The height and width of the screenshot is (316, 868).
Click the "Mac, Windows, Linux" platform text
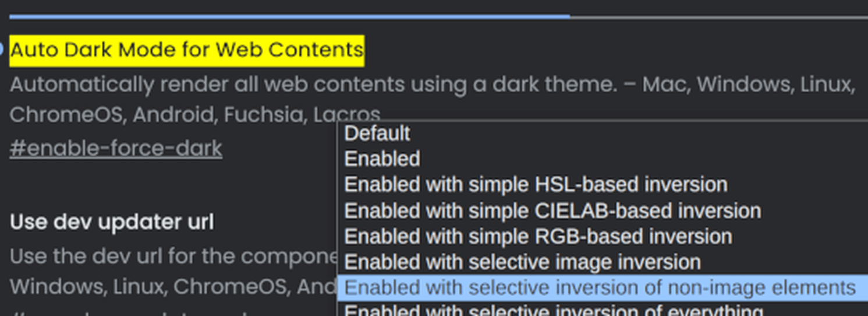click(x=749, y=85)
